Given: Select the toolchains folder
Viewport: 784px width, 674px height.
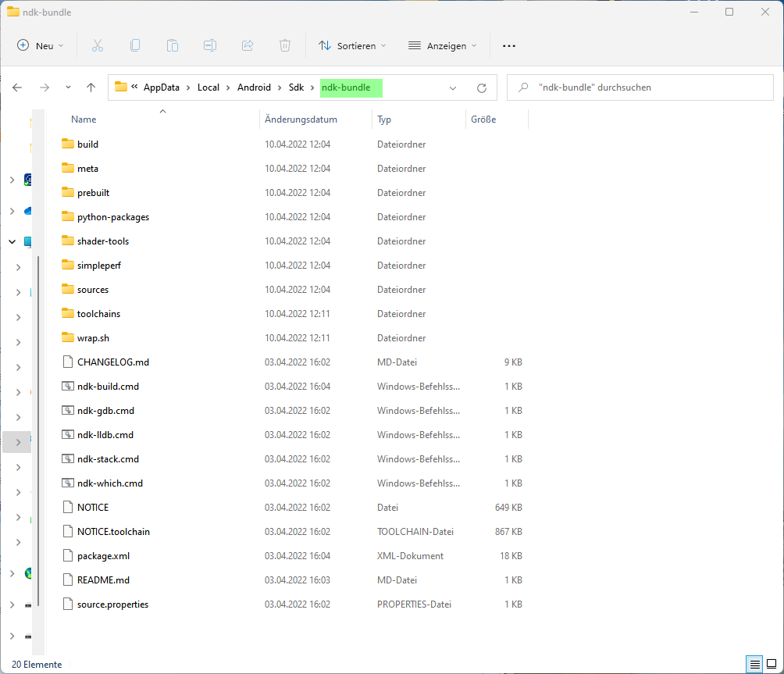Looking at the screenshot, I should click(x=98, y=314).
